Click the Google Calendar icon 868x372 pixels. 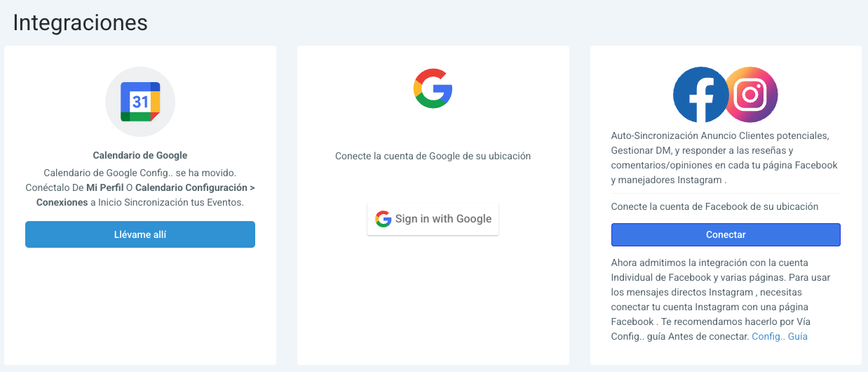coord(140,102)
